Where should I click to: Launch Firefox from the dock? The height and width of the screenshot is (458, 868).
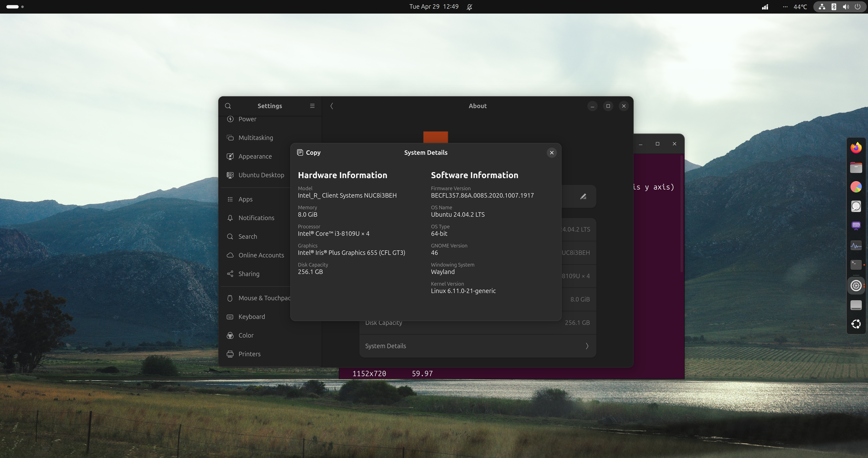[856, 148]
